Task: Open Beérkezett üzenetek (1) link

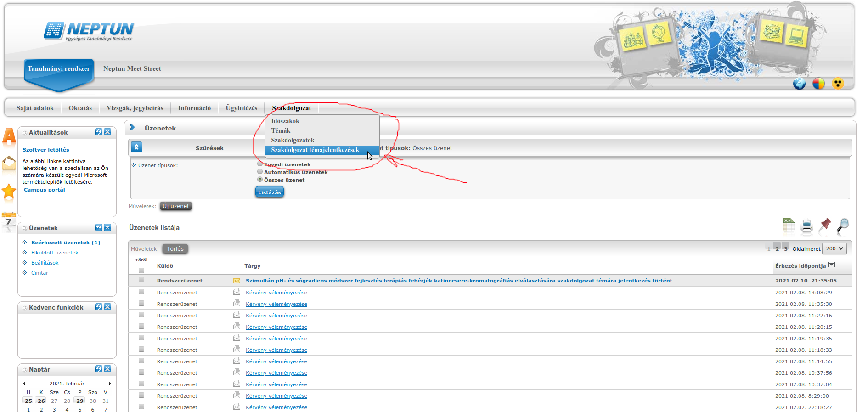Action: pos(65,243)
